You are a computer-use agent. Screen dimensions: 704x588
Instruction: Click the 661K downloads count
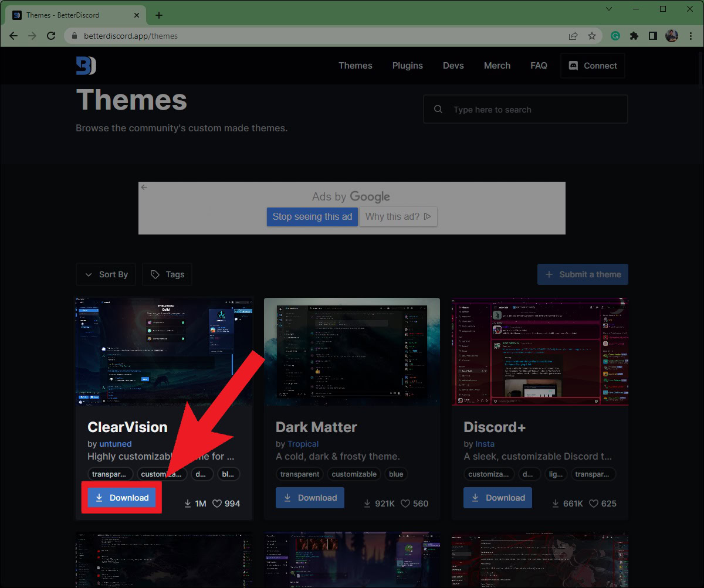(567, 503)
